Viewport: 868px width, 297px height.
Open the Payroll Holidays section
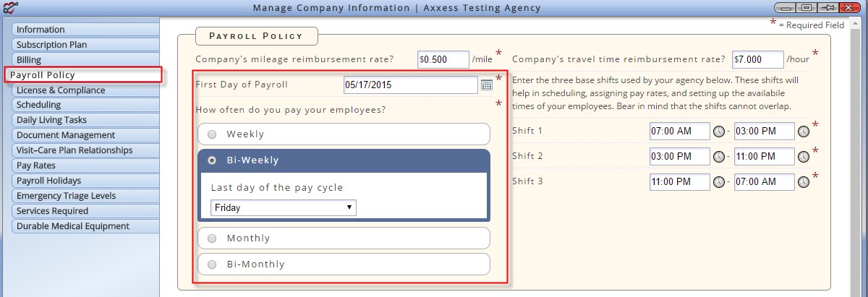(x=85, y=181)
